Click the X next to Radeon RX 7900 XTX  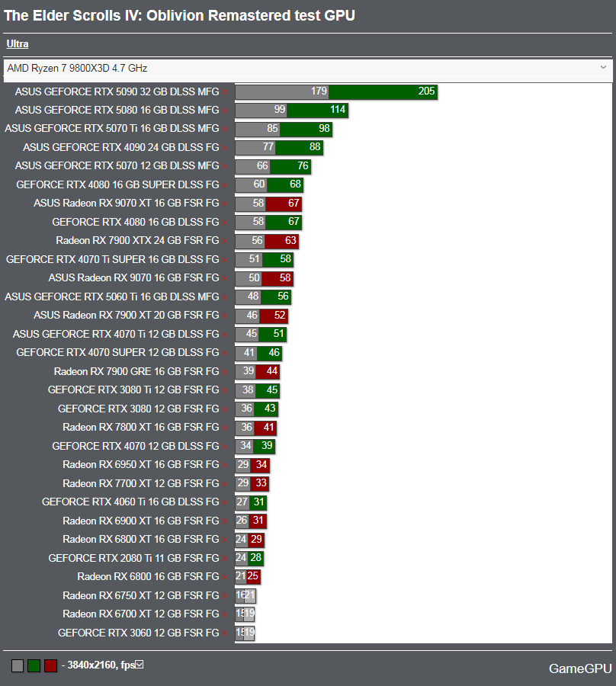(x=225, y=242)
